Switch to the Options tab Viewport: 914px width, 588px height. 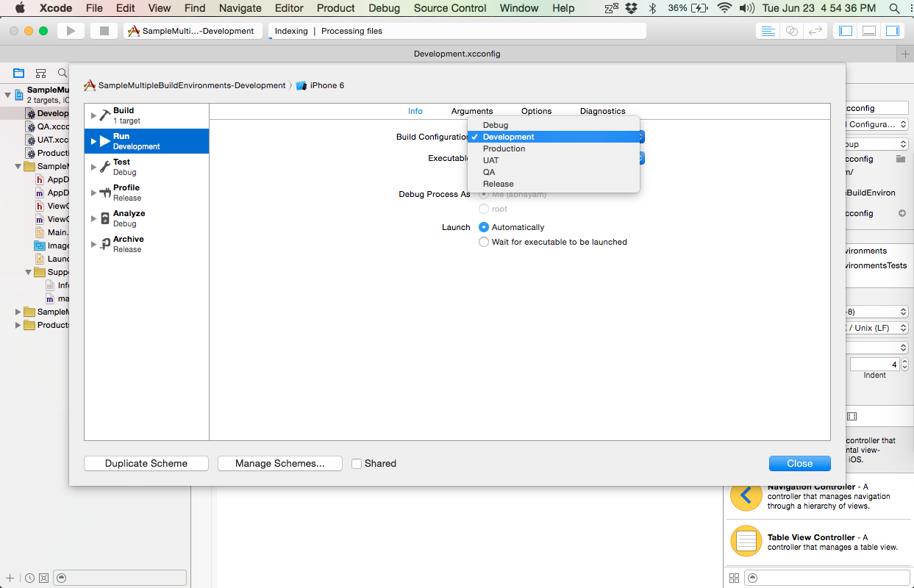(536, 111)
